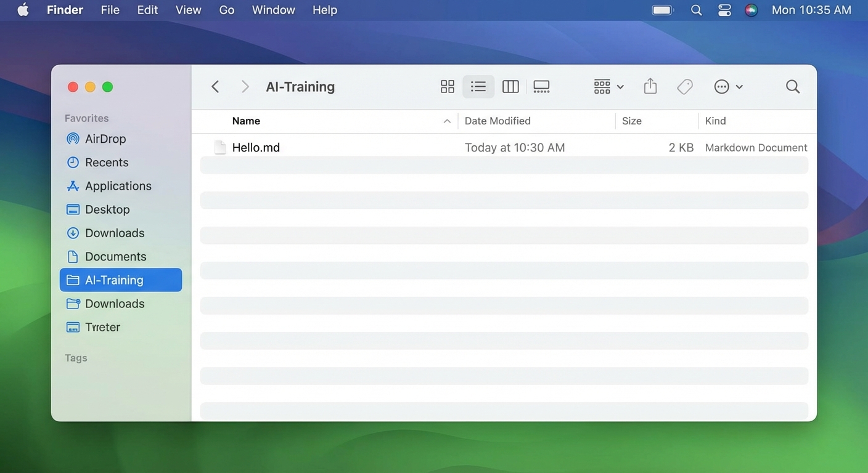This screenshot has height=473, width=868.
Task: Click the Tags icon in the toolbar
Action: click(x=684, y=86)
